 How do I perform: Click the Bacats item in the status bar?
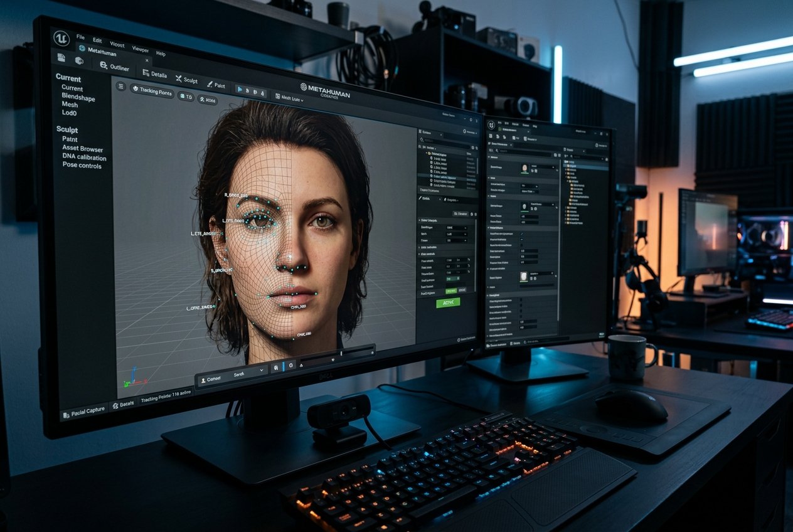(x=123, y=405)
